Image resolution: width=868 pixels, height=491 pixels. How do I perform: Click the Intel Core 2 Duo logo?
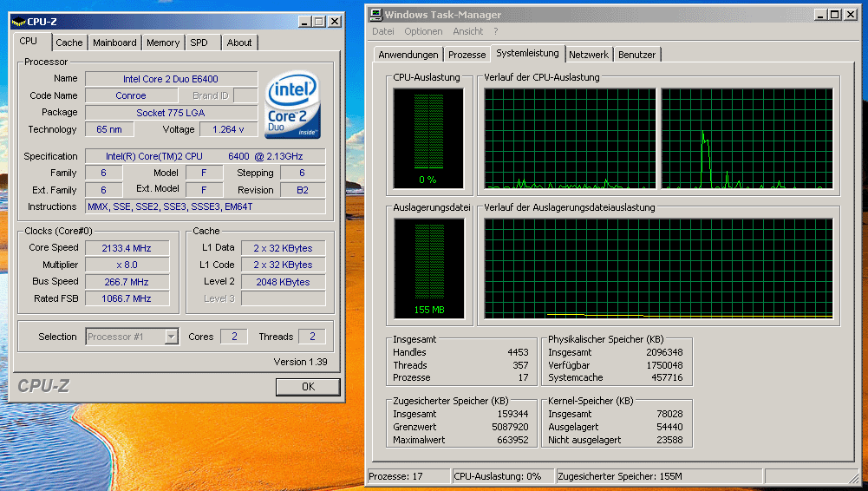pyautogui.click(x=293, y=105)
